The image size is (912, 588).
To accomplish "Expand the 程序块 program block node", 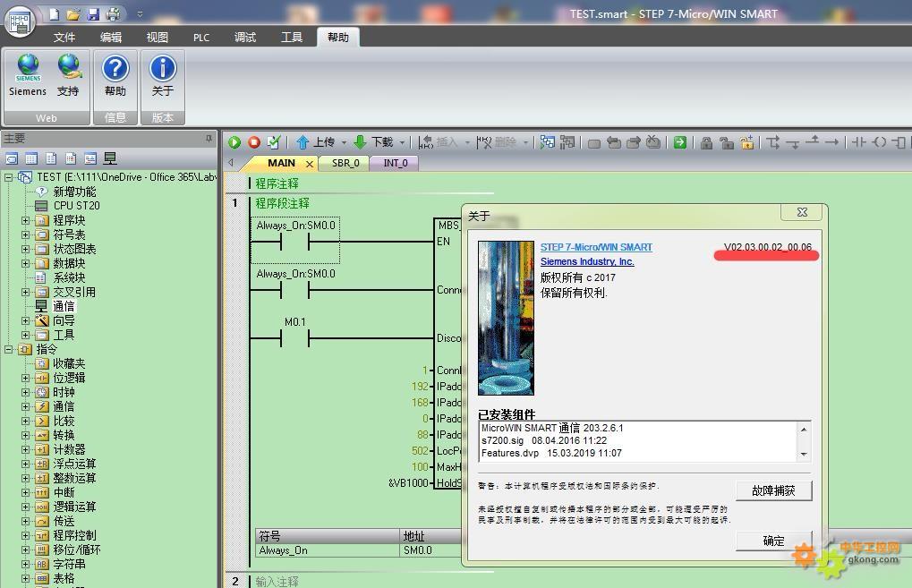I will pyautogui.click(x=25, y=220).
